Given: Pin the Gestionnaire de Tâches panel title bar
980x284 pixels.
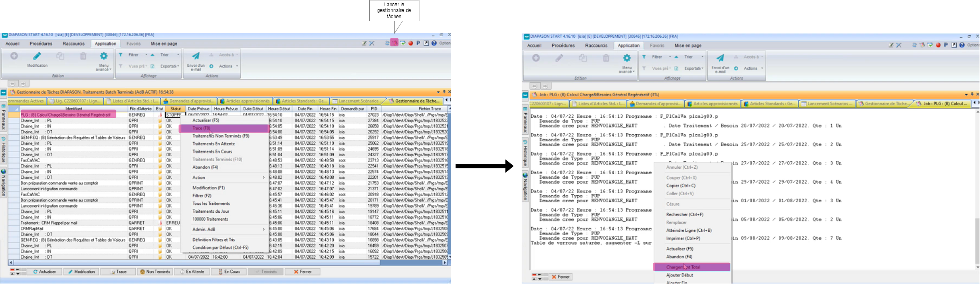Looking at the screenshot, I should (444, 92).
